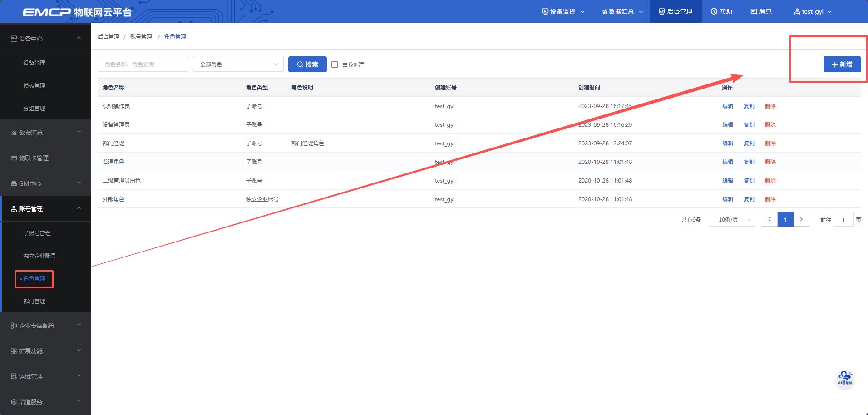This screenshot has height=415, width=868.
Task: Expand the 增值服务 section arrow
Action: [x=79, y=401]
